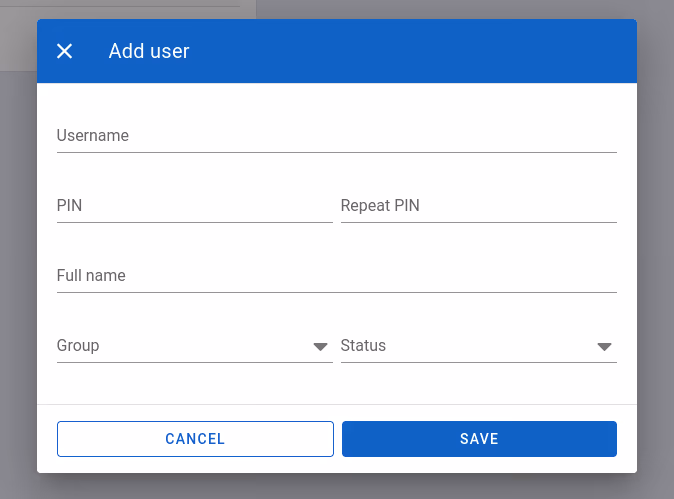The image size is (674, 499).
Task: Click into the Username field
Action: 337,136
